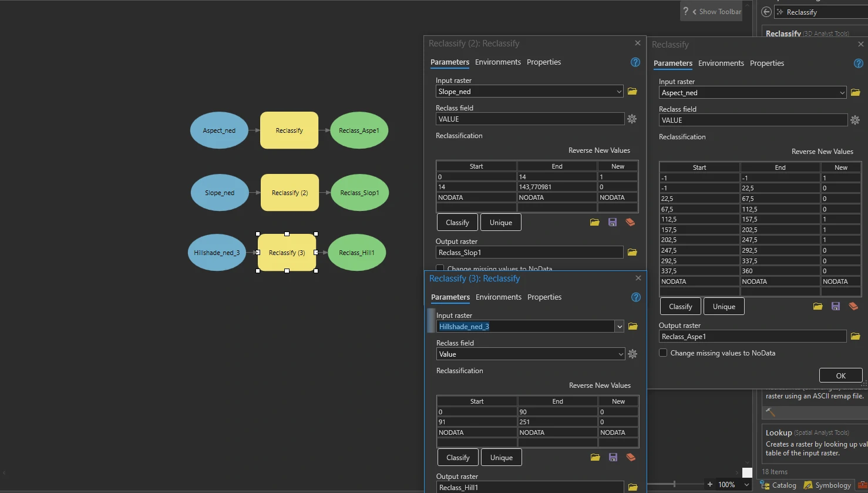Click End cell 251 in Reclassify (3) table
The height and width of the screenshot is (493, 868).
557,422
